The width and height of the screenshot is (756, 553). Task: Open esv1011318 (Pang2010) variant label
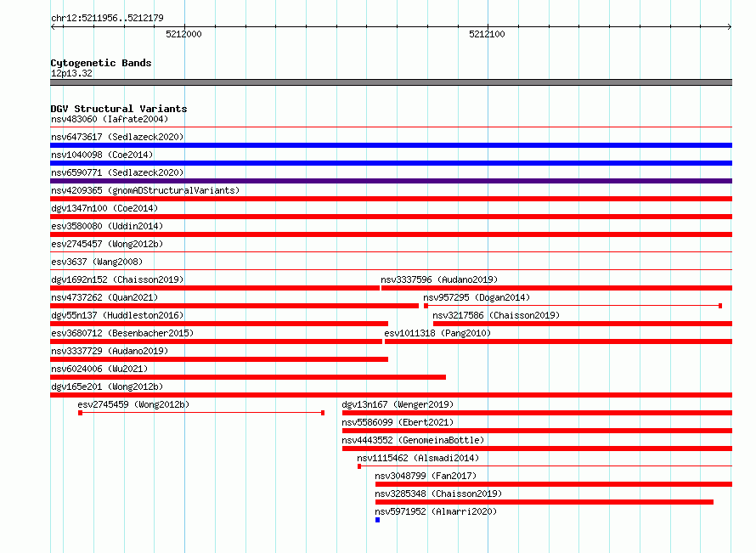pos(437,333)
